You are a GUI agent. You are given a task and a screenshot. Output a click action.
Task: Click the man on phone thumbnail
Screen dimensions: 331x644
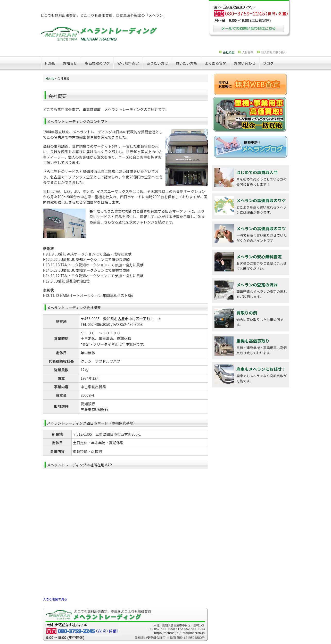click(x=224, y=262)
